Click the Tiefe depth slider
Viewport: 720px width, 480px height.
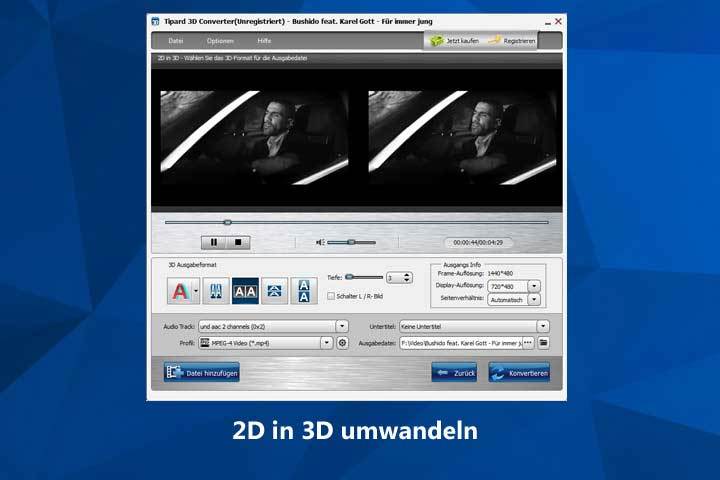point(364,276)
